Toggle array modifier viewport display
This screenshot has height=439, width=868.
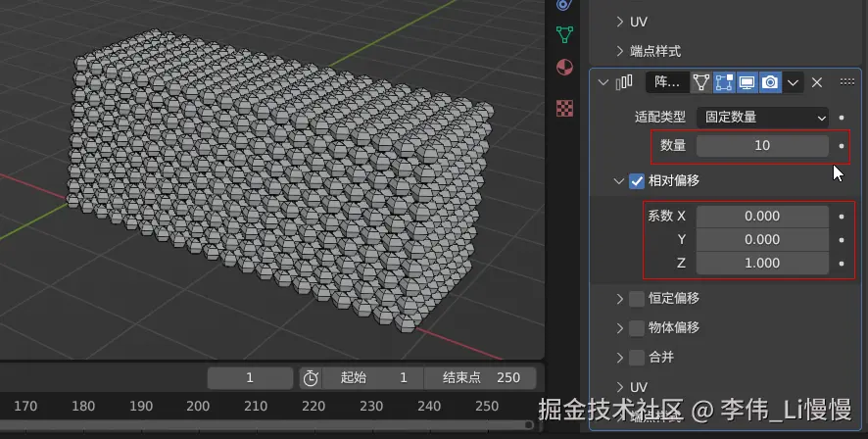pos(747,82)
